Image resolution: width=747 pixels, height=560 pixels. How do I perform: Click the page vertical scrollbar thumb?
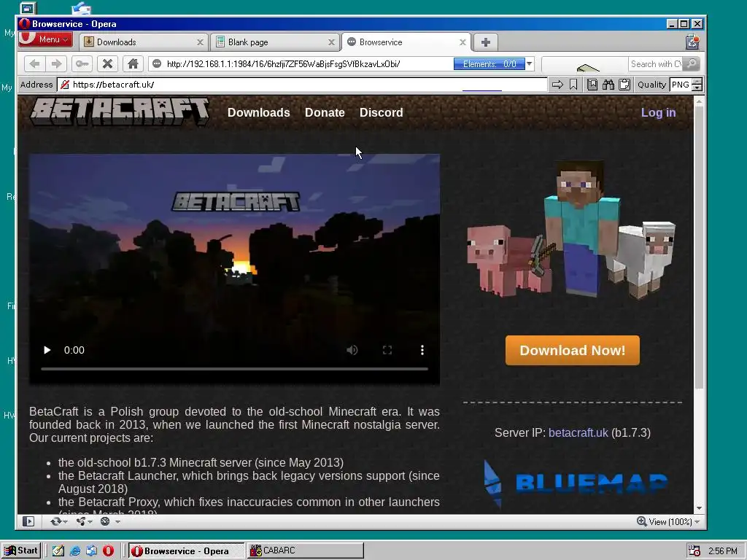(x=699, y=246)
